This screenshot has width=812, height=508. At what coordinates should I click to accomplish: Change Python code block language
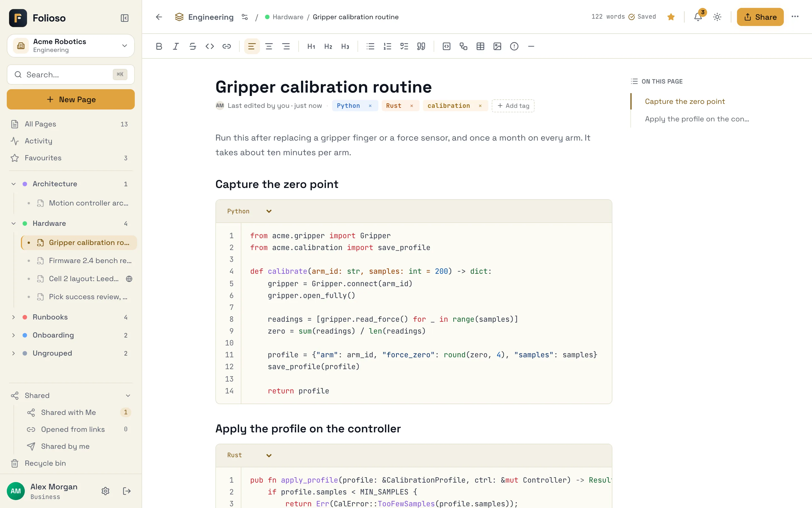pos(249,211)
